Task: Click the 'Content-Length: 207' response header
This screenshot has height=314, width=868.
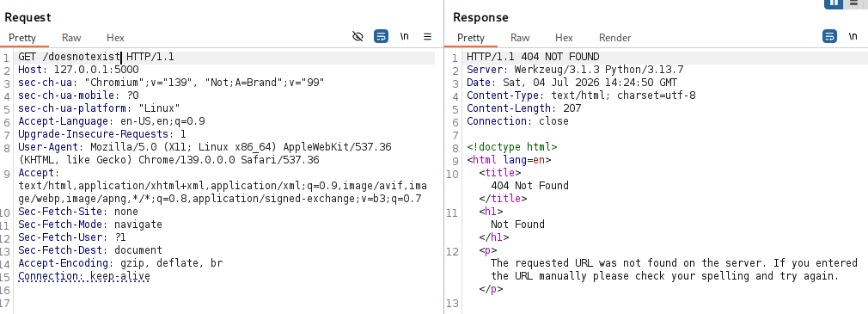Action: pyautogui.click(x=523, y=108)
